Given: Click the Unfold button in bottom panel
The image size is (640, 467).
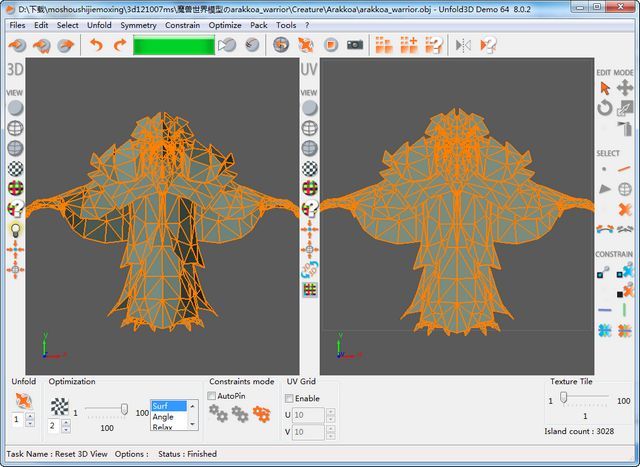Looking at the screenshot, I should [23, 401].
